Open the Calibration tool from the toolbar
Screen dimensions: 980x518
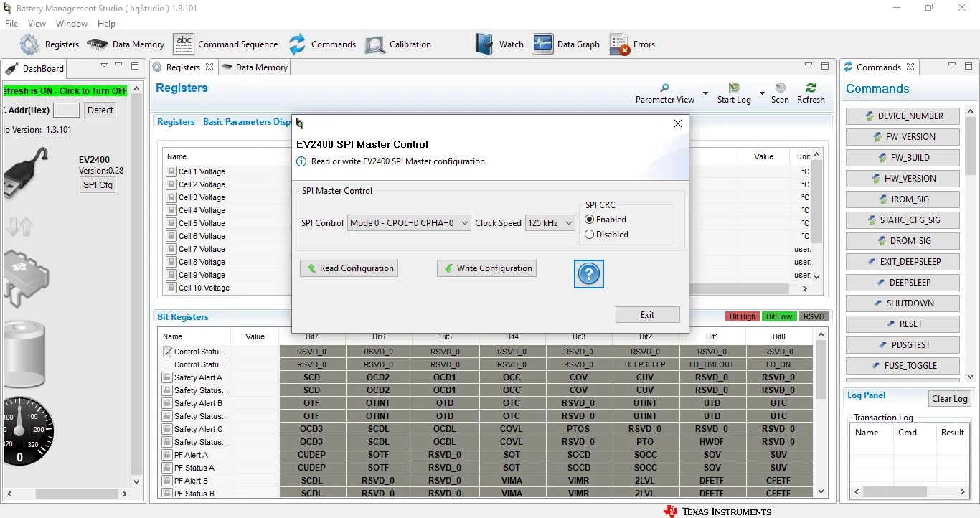[x=375, y=44]
